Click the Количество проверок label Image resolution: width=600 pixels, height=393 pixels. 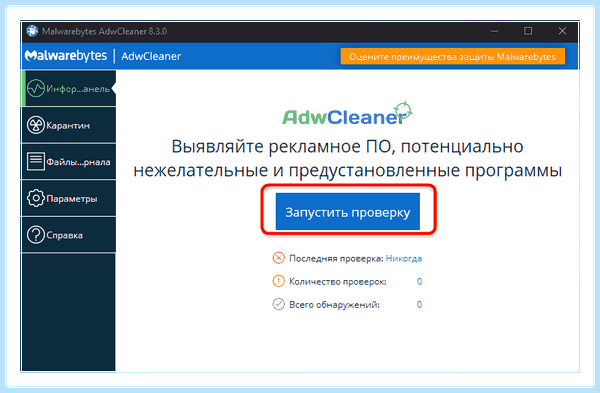coord(338,282)
